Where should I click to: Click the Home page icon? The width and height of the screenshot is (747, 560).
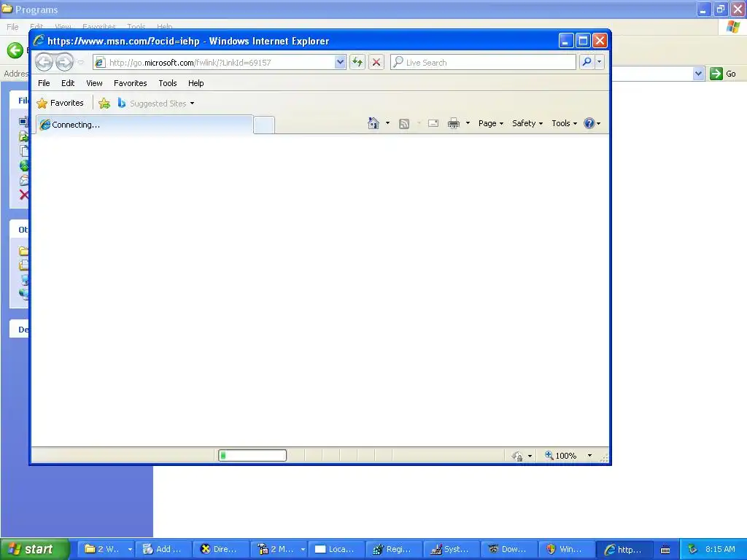click(373, 123)
